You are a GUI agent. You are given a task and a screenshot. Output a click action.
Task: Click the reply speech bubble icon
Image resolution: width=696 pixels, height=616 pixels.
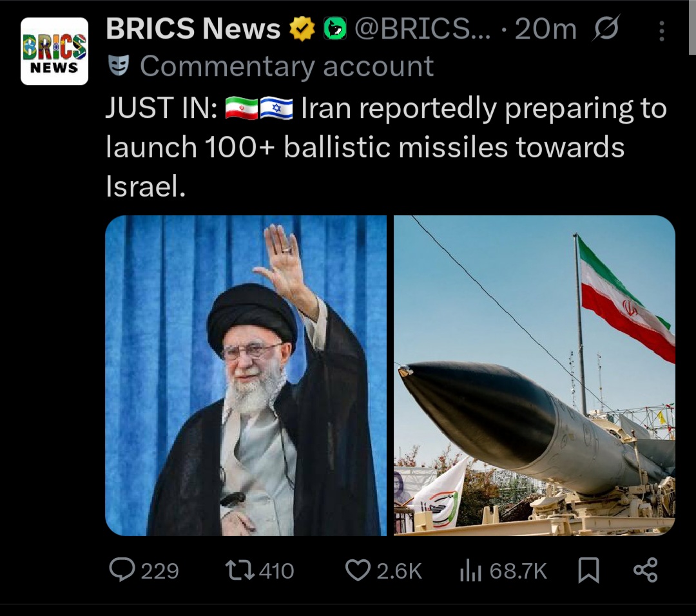coord(122,570)
